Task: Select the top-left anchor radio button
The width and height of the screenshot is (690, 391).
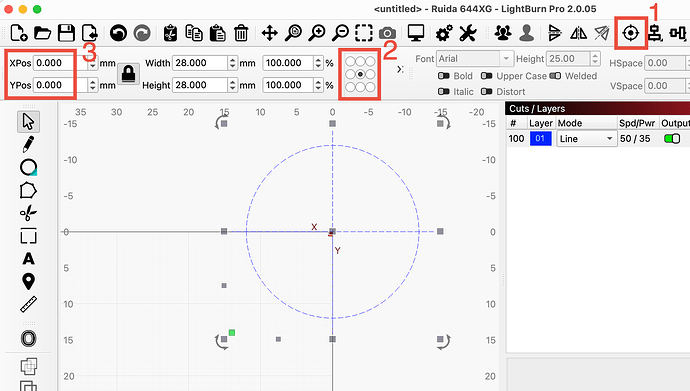Action: tap(350, 61)
